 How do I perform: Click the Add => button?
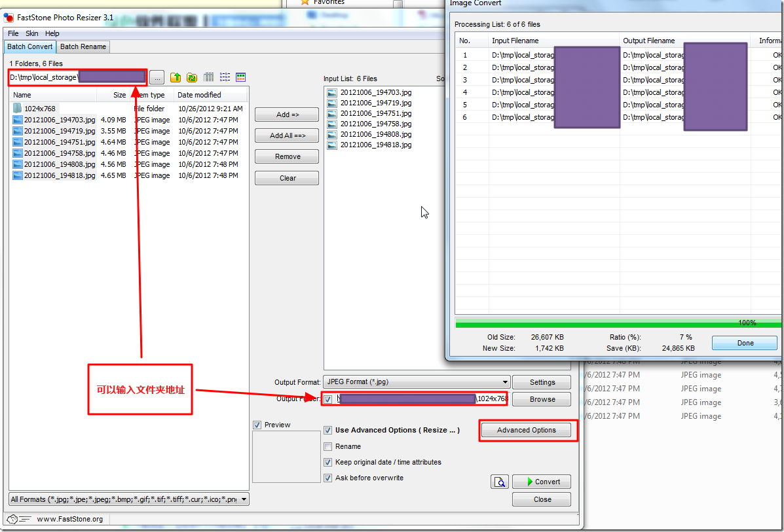(x=287, y=115)
